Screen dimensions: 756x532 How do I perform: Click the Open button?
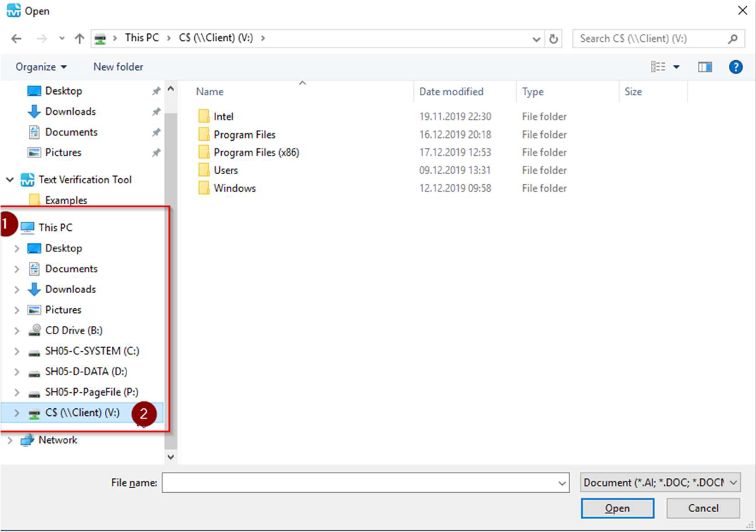click(x=617, y=508)
